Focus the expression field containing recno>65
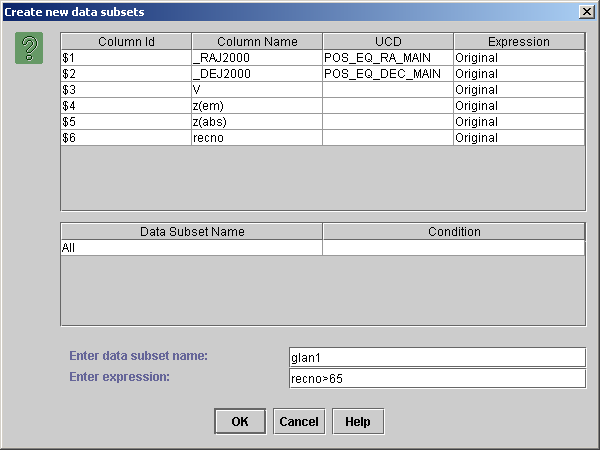 (437, 378)
